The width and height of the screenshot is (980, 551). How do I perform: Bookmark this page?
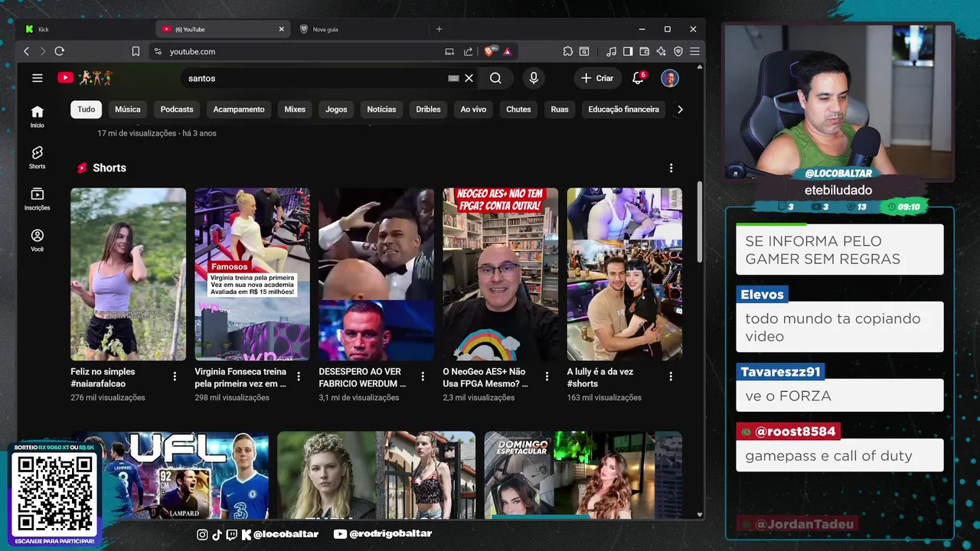coord(136,51)
